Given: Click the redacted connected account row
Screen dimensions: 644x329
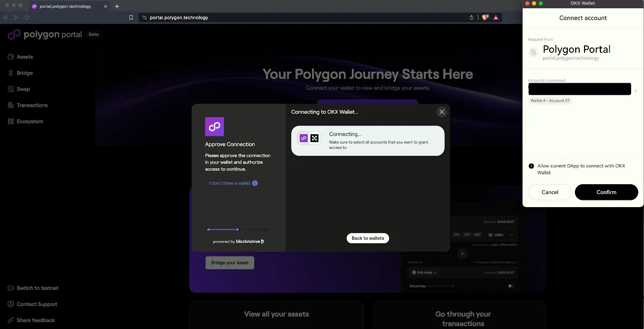Looking at the screenshot, I should (580, 89).
